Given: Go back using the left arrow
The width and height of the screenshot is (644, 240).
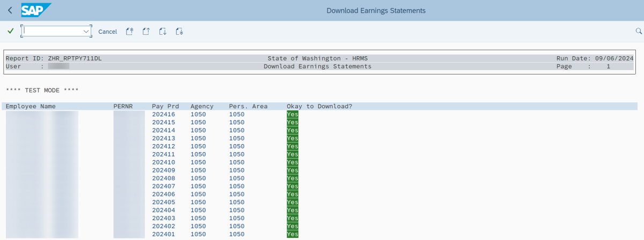Looking at the screenshot, I should click(x=10, y=10).
